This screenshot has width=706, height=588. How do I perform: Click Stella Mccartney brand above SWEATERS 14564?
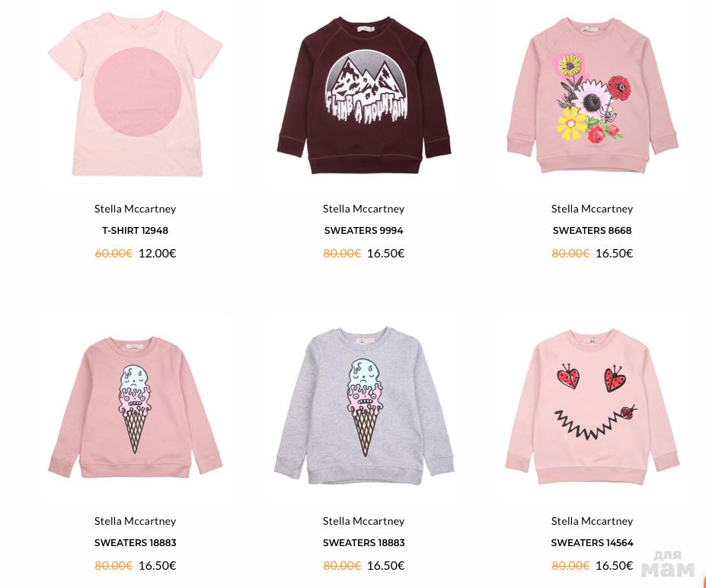(592, 522)
